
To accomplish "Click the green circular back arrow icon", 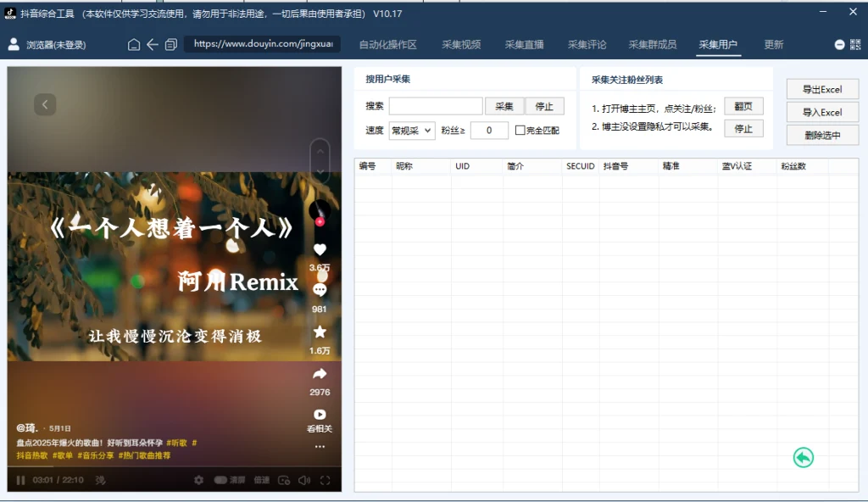I will pos(804,458).
